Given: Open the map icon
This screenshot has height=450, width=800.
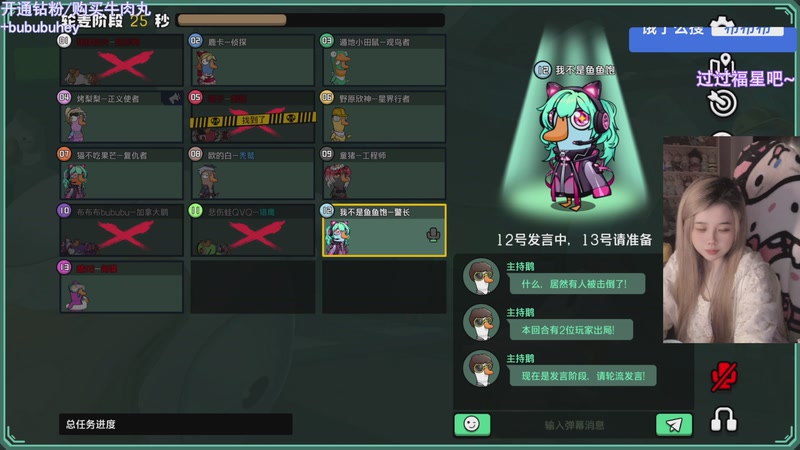Looking at the screenshot, I should pos(722,64).
